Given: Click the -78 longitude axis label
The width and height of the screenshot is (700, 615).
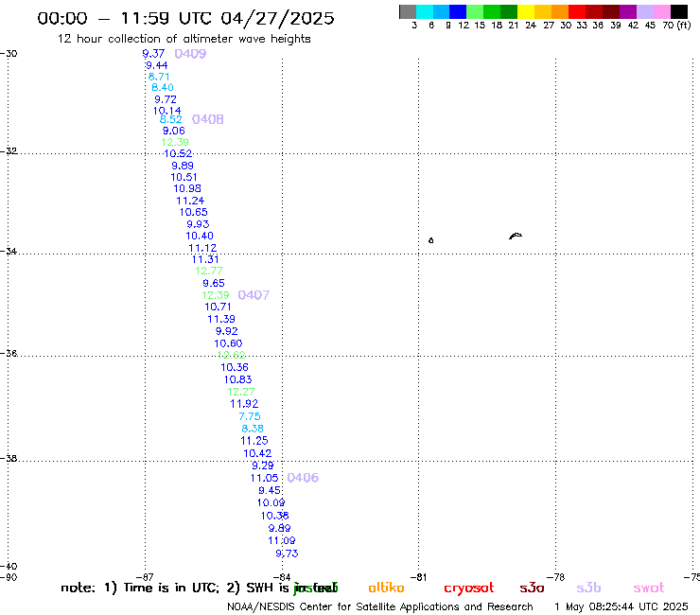Looking at the screenshot, I should (556, 577).
